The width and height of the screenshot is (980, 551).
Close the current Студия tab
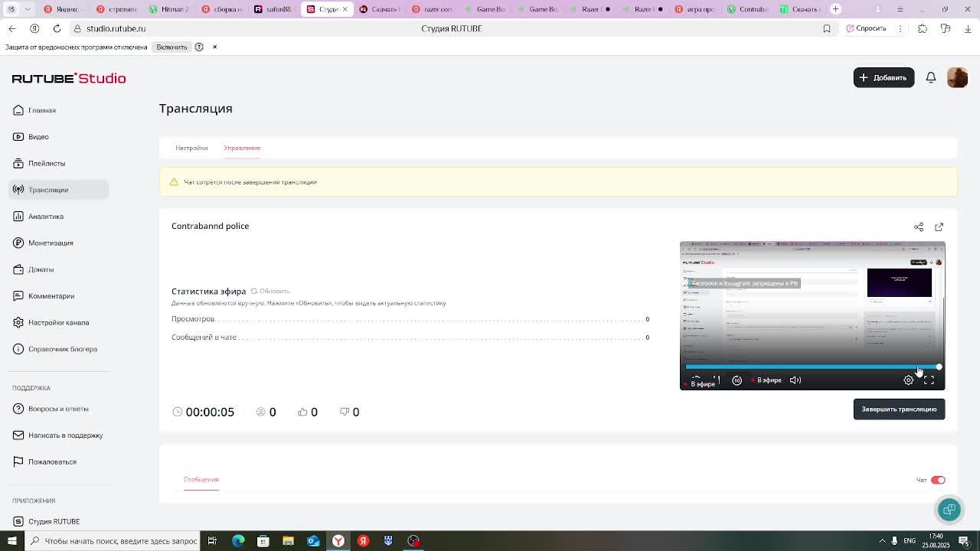pyautogui.click(x=345, y=9)
